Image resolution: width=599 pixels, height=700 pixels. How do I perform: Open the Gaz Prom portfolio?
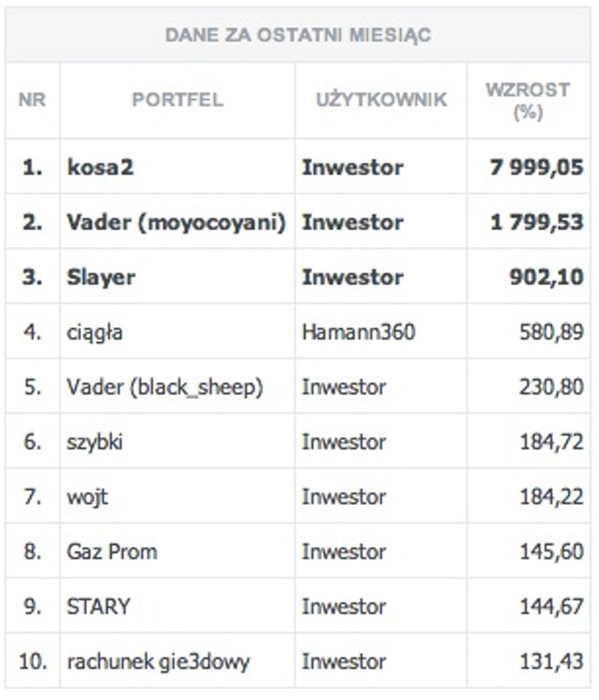click(x=112, y=552)
